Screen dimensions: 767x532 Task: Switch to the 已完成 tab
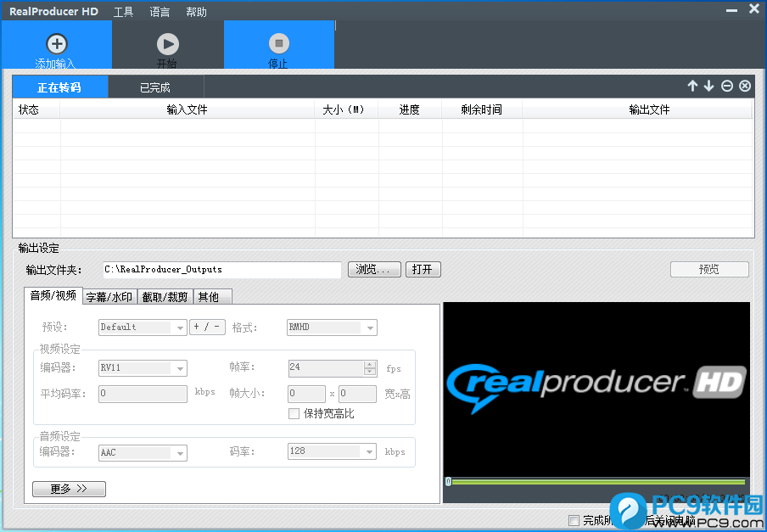click(155, 87)
